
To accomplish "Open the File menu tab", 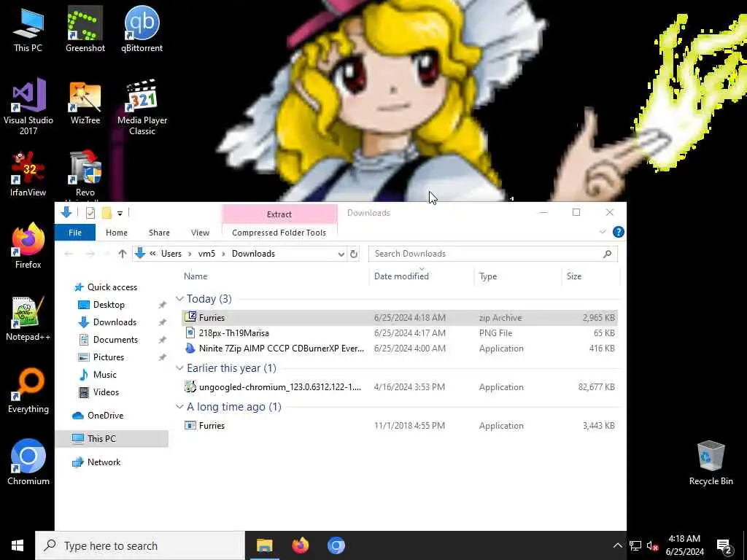I will coord(75,233).
